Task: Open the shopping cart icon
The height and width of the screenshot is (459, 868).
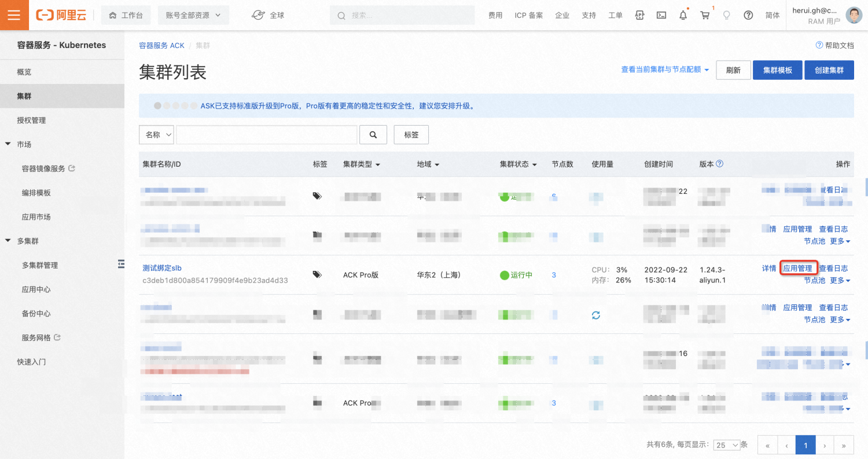Action: 705,15
